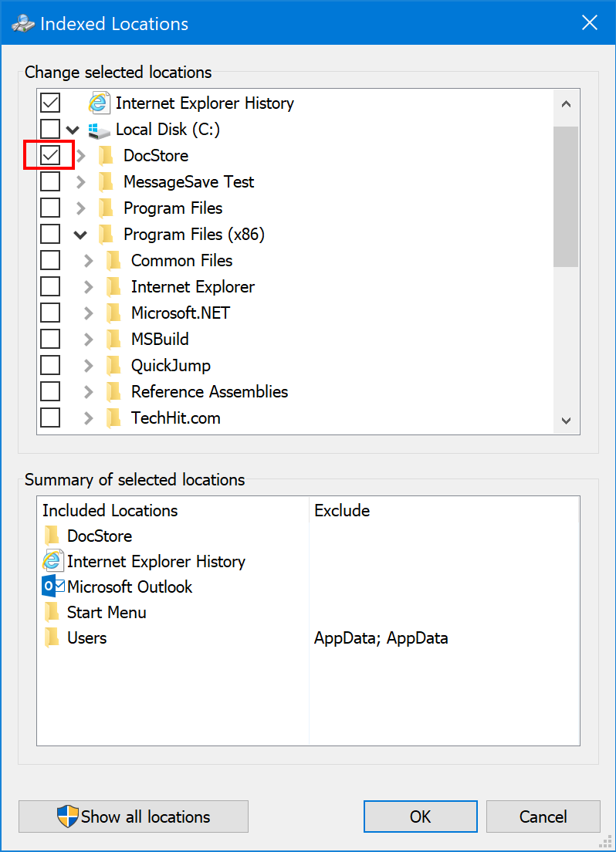
Task: Click the AppData; AppData exclude text
Action: pyautogui.click(x=381, y=638)
